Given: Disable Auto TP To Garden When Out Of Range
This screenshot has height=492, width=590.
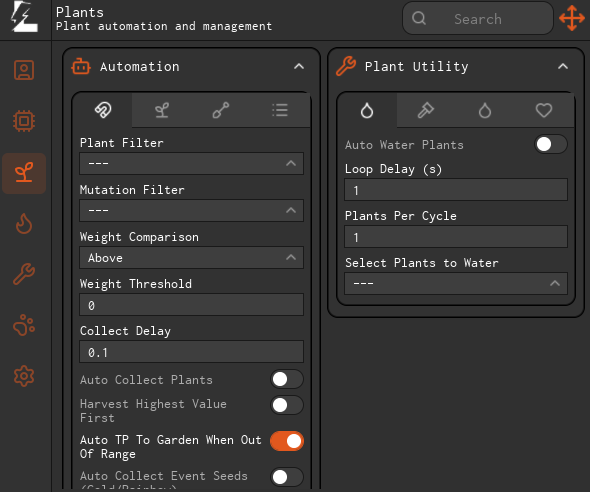Looking at the screenshot, I should click(287, 441).
